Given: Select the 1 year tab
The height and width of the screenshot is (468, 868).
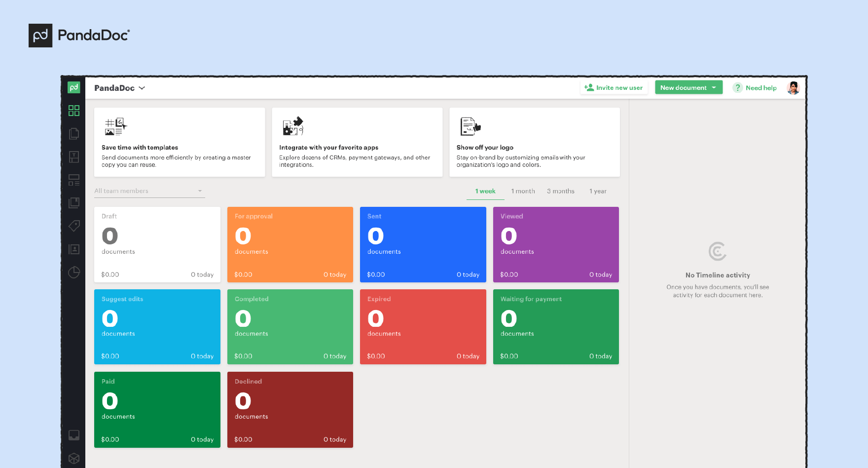Looking at the screenshot, I should tap(598, 191).
